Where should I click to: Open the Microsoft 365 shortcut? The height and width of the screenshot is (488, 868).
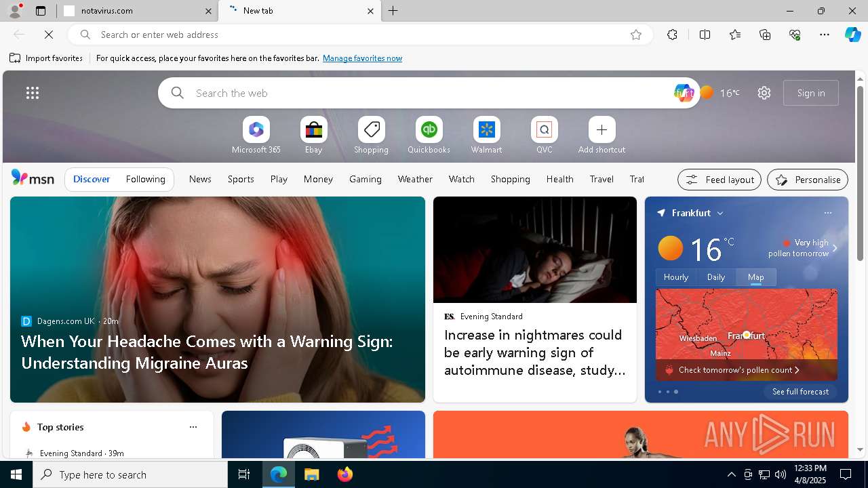click(x=256, y=136)
